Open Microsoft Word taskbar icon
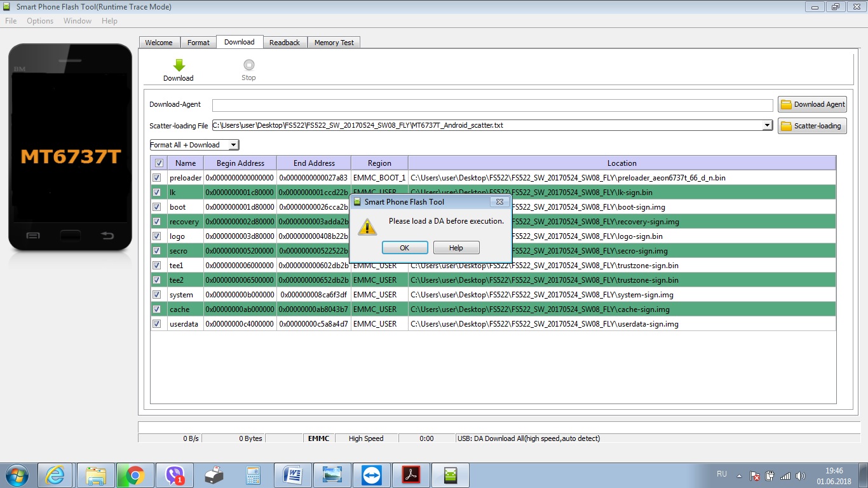 coord(292,475)
